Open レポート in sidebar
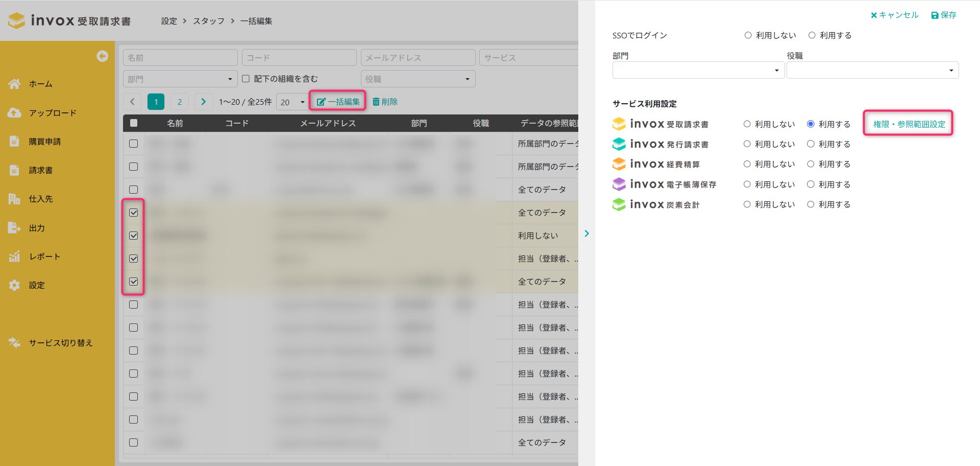The width and height of the screenshot is (980, 466). [x=45, y=257]
